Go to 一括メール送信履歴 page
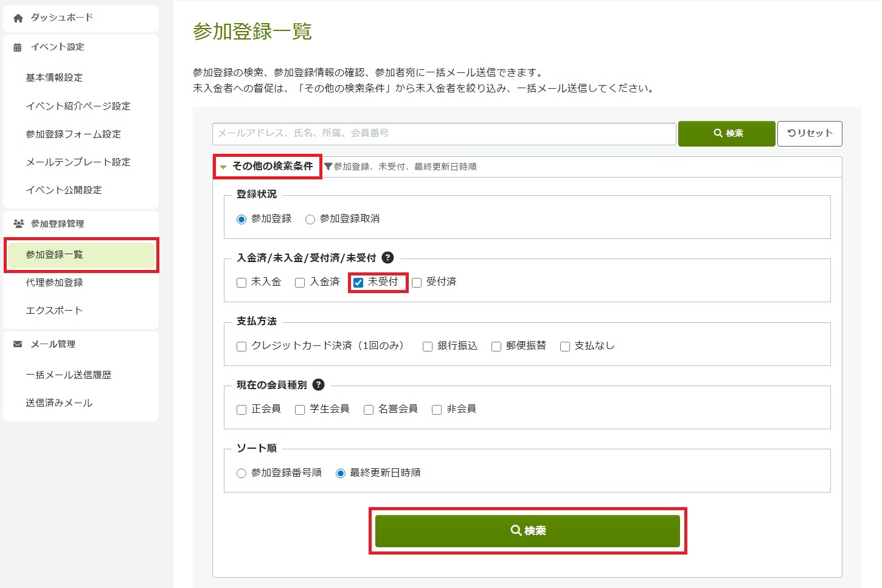 pyautogui.click(x=68, y=375)
